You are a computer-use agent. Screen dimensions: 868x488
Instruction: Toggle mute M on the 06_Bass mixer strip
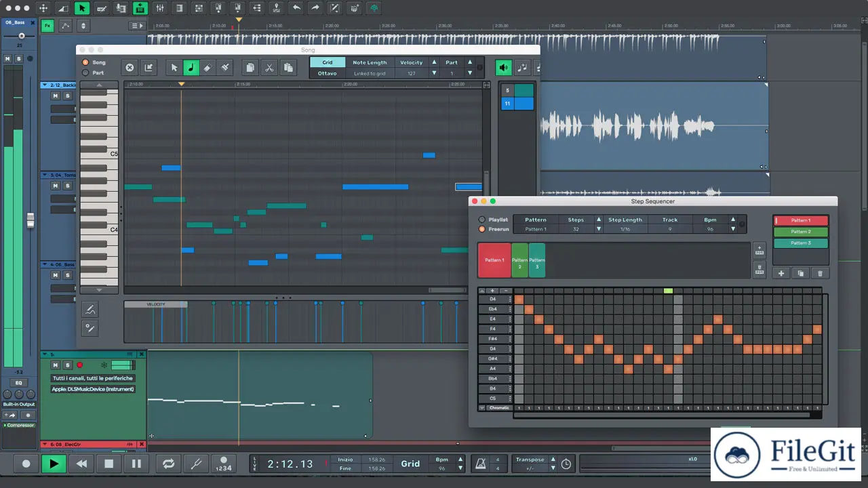coord(8,59)
